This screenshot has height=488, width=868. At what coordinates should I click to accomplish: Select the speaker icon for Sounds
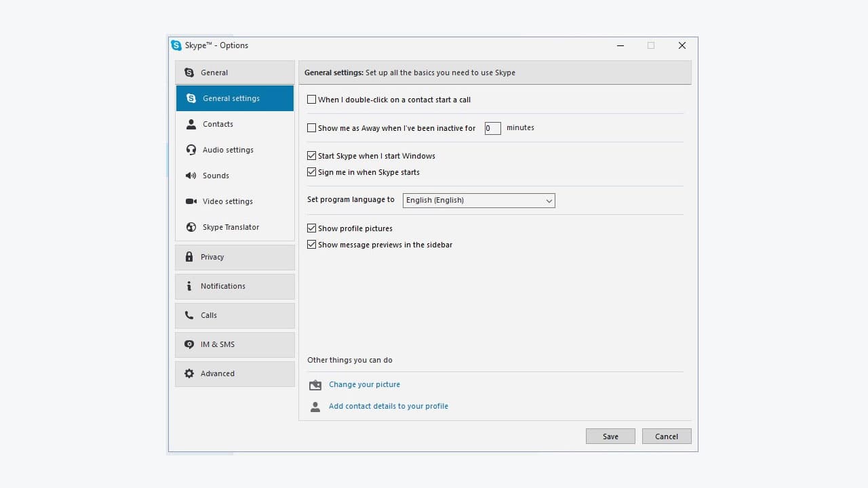191,176
